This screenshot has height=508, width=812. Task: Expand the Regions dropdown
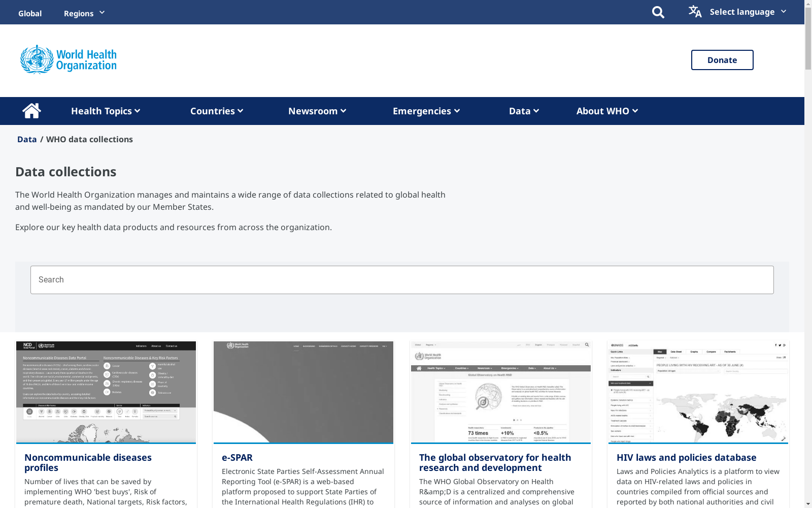(x=84, y=13)
